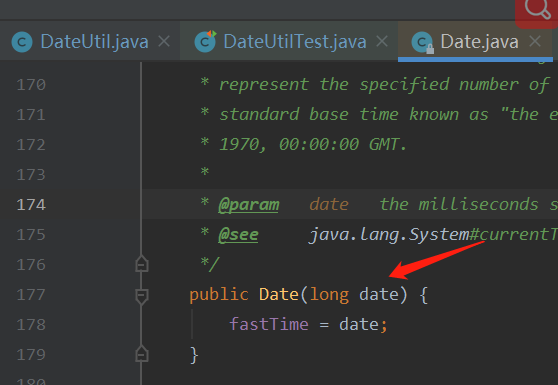Close the DateUtil.java tab
This screenshot has width=558, height=385.
click(x=164, y=41)
